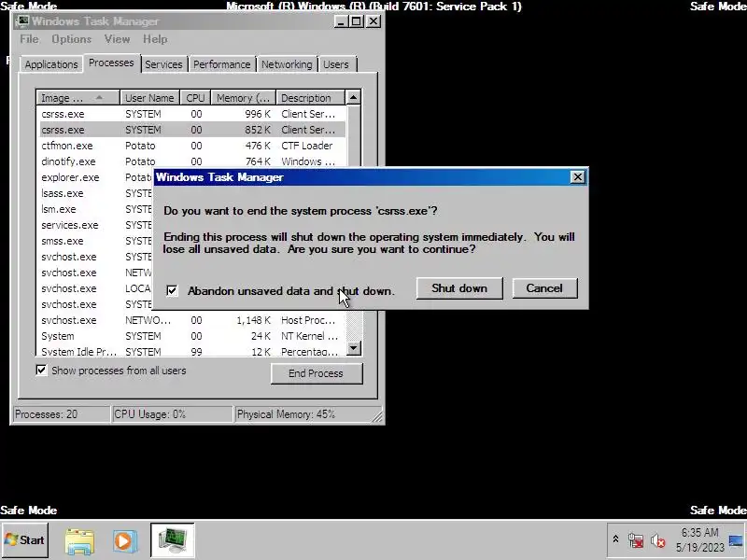
Task: Click the End Process button
Action: coord(317,373)
